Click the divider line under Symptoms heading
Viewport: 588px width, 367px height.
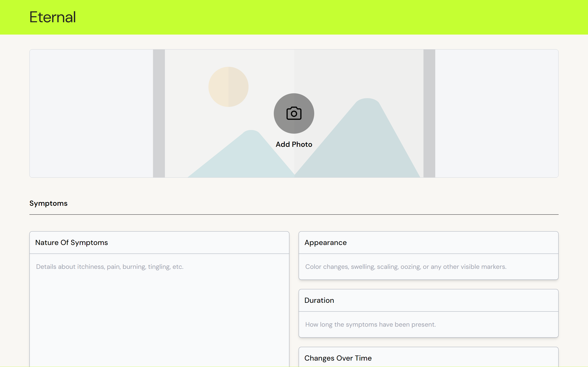[x=294, y=214]
